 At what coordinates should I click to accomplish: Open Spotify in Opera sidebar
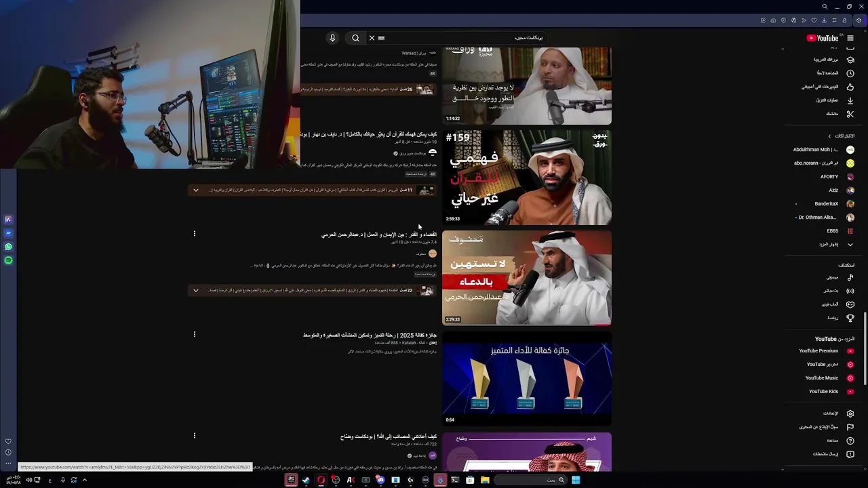8,260
